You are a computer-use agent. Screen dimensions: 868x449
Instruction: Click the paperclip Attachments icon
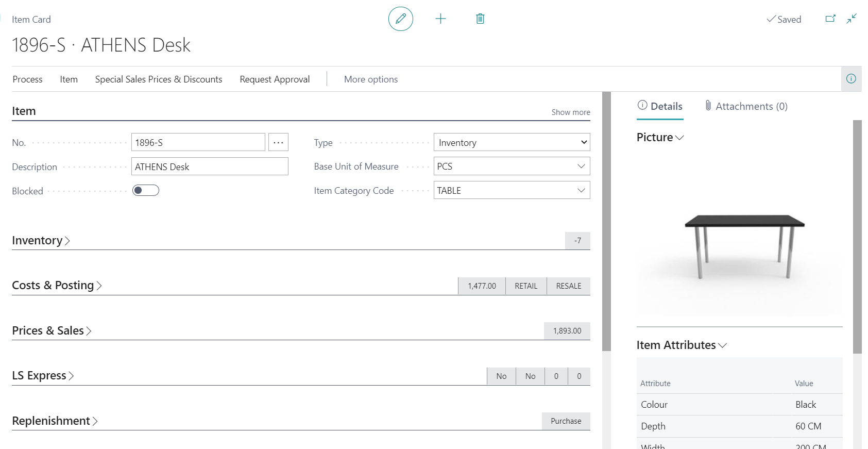708,106
